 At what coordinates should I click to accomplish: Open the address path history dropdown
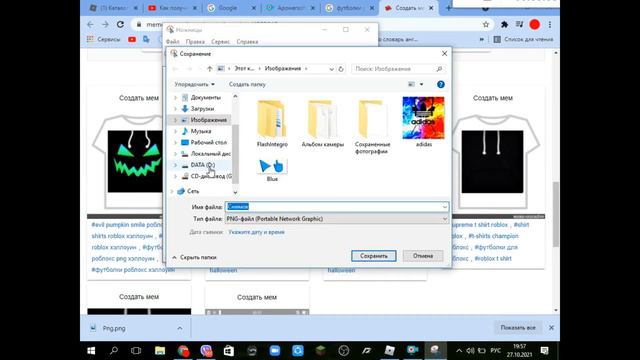coord(331,69)
